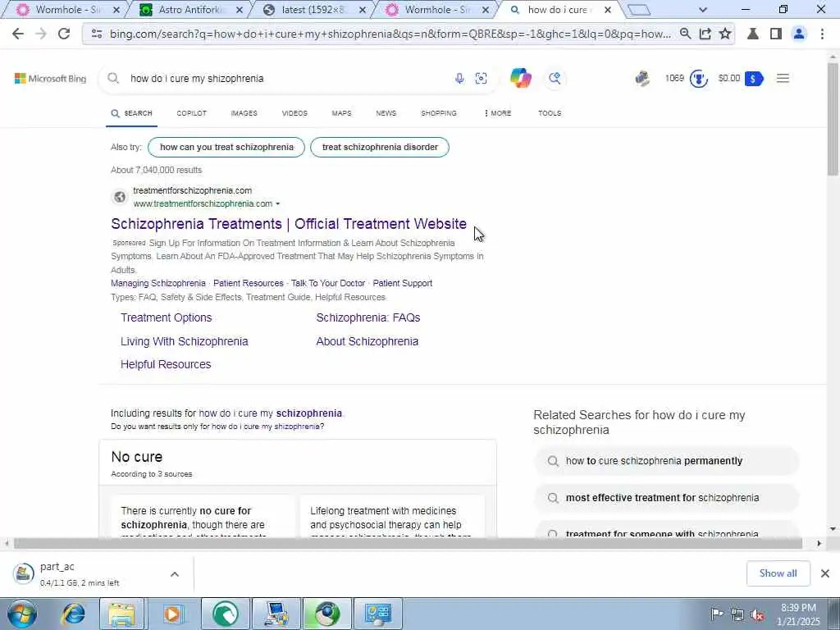Expand treatmentforschizophrenia.com URL dropdown arrow
Screen dimensions: 840x630
(277, 204)
